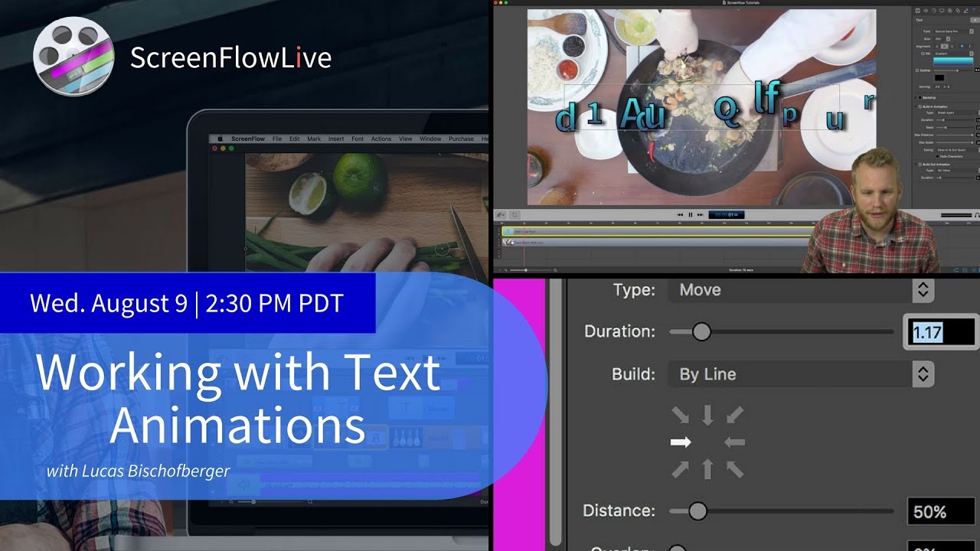
Task: Open the Easing dropdown
Action: pos(958,150)
